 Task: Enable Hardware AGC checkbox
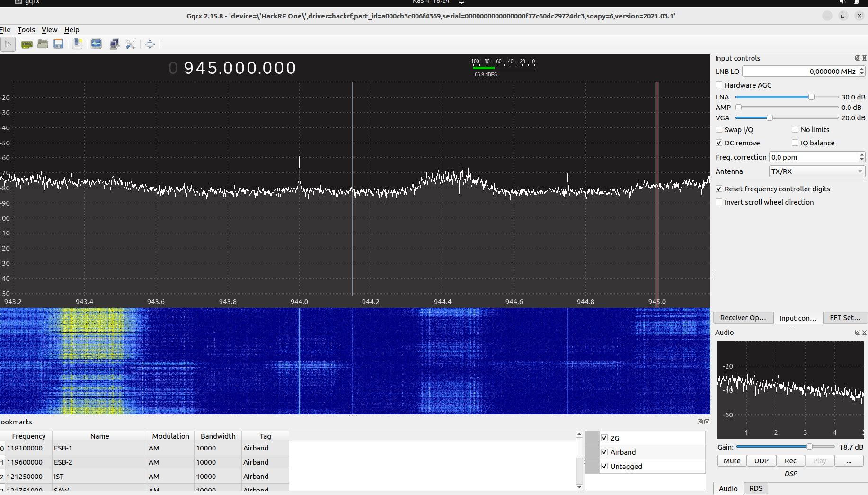(x=719, y=85)
